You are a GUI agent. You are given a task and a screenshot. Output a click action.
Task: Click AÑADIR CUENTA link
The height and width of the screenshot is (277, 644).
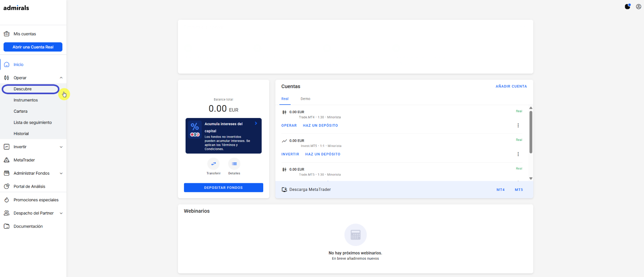click(511, 87)
